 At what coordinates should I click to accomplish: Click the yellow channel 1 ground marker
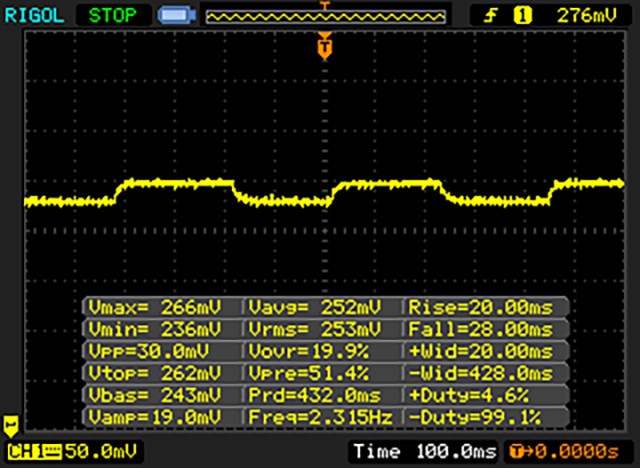click(11, 426)
